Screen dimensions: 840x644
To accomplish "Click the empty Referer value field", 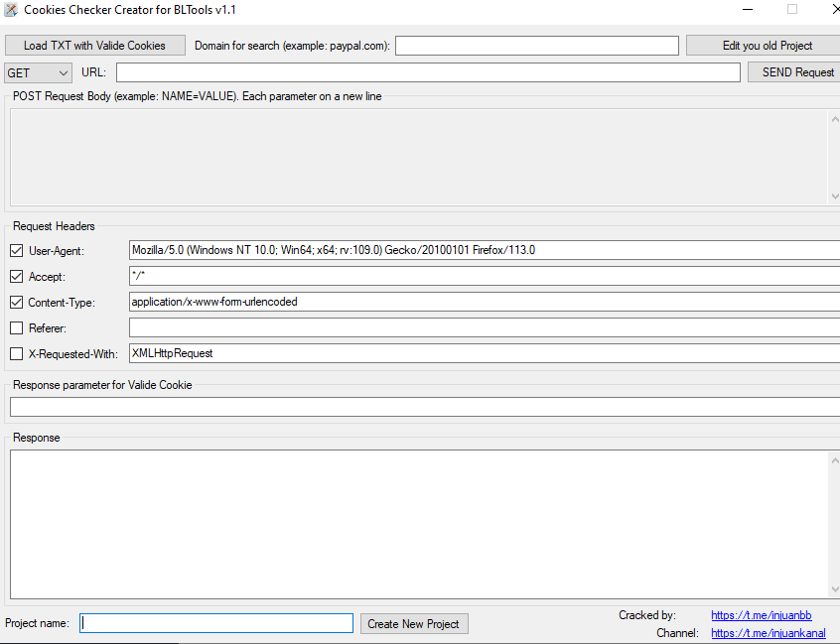I will [x=485, y=327].
